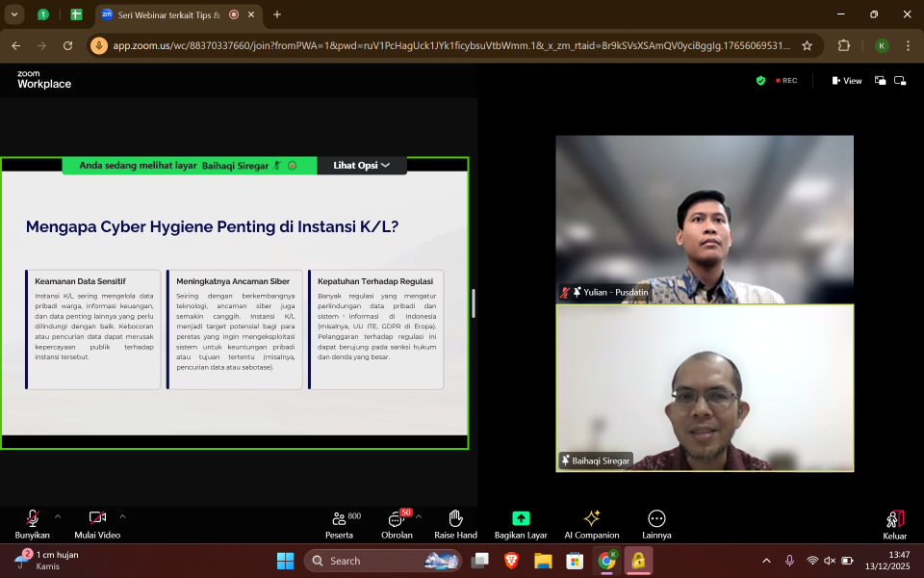This screenshot has height=578, width=924.
Task: Open a new browser tab with plus button
Action: tap(277, 14)
